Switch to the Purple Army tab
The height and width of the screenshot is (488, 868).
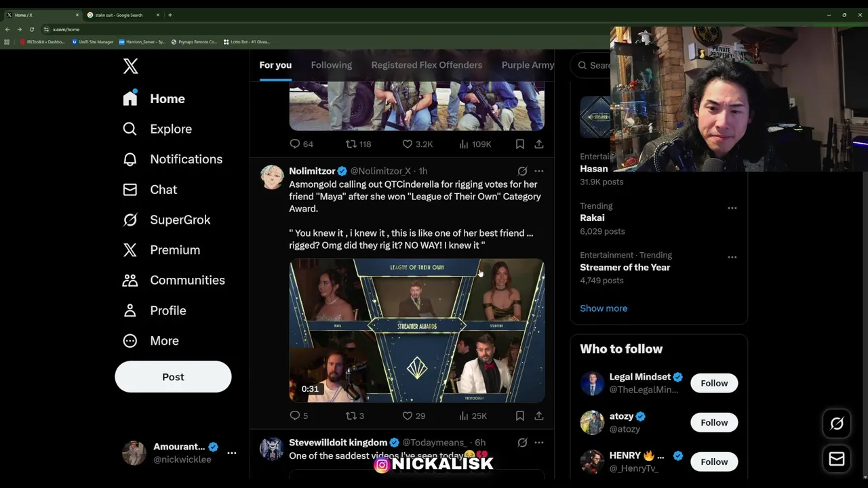[x=528, y=65]
